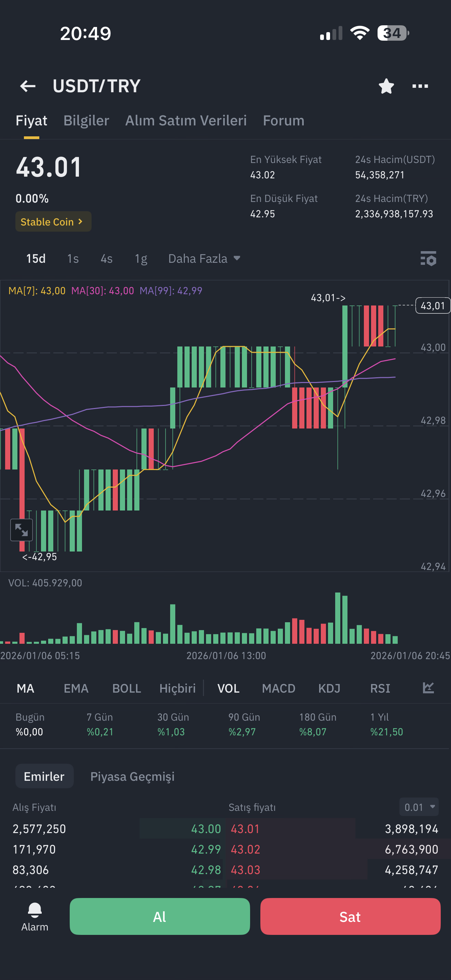Open the indicator chart icon after RSI
The height and width of the screenshot is (980, 451).
click(428, 688)
